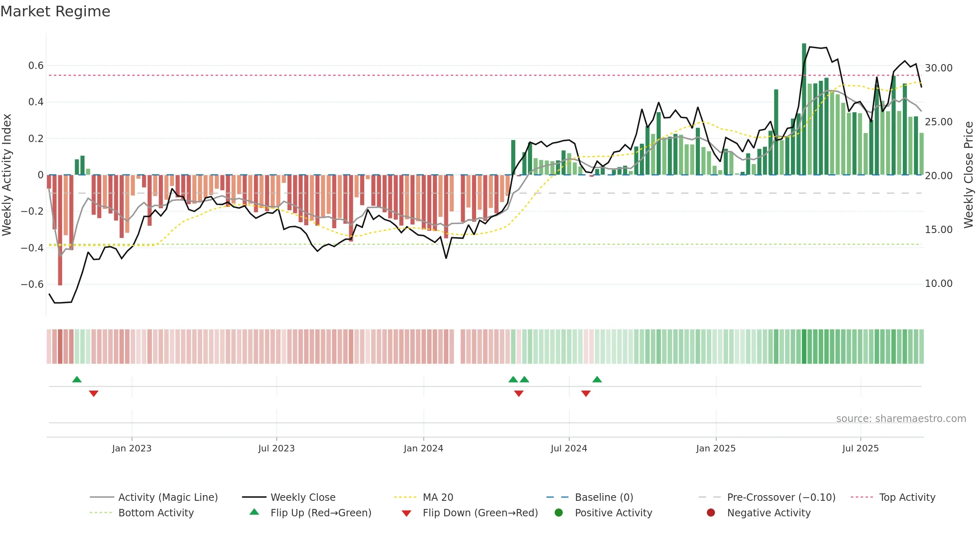Click the 0.4 activity axis label
Image resolution: width=980 pixels, height=551 pixels.
(x=36, y=102)
